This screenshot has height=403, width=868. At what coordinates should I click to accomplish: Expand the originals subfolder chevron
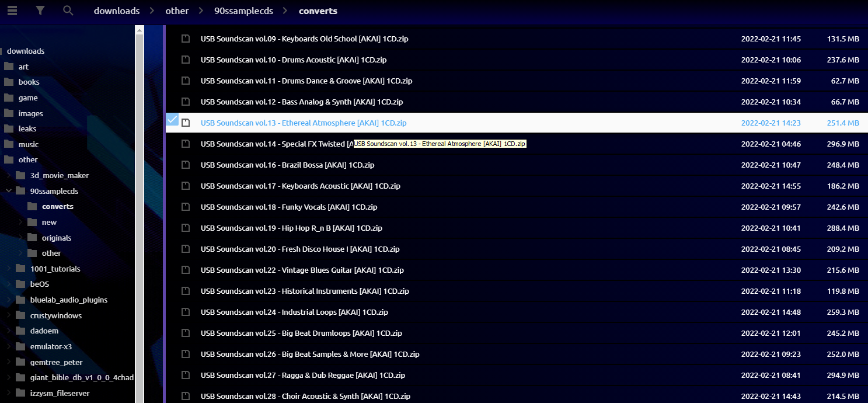click(20, 238)
